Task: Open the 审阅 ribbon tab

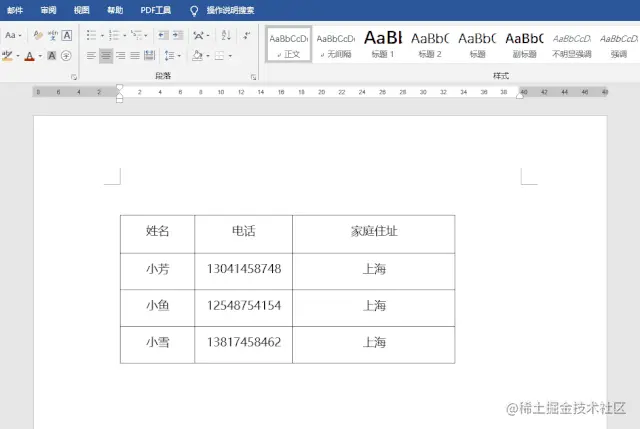Action: point(48,10)
